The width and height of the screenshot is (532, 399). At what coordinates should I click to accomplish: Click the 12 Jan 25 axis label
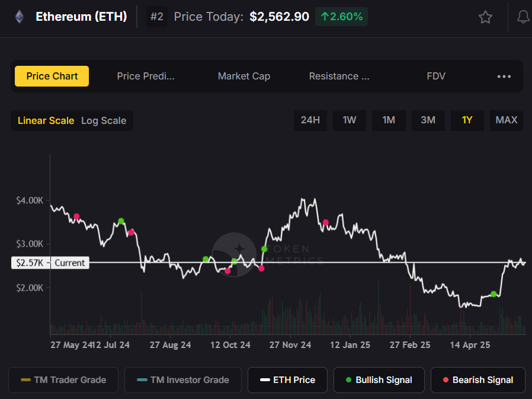[350, 345]
